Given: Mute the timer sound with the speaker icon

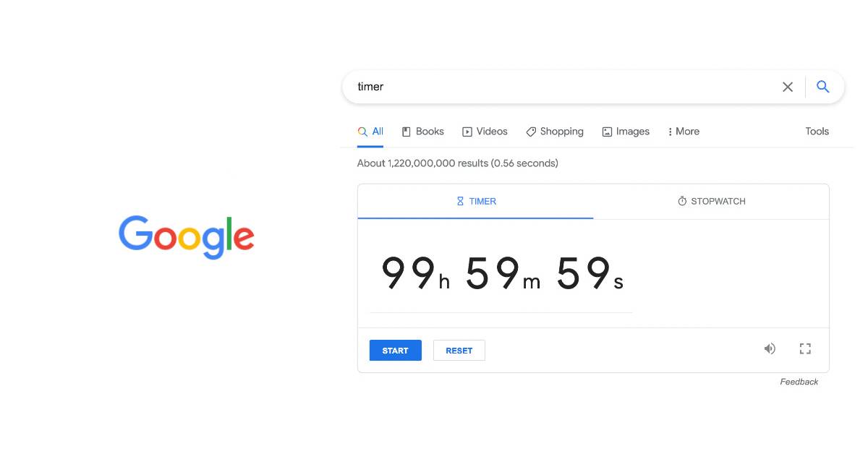Looking at the screenshot, I should point(770,349).
